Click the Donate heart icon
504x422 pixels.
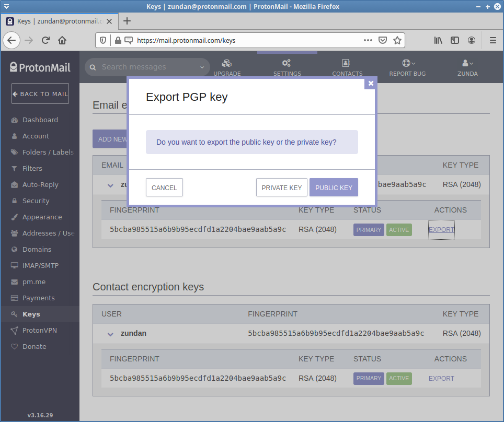(14, 346)
